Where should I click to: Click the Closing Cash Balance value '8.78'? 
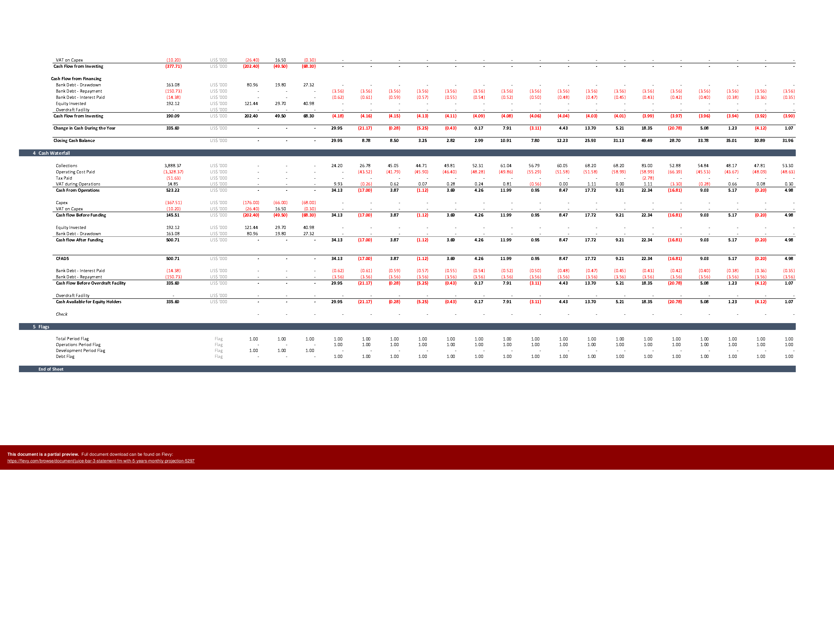366,140
